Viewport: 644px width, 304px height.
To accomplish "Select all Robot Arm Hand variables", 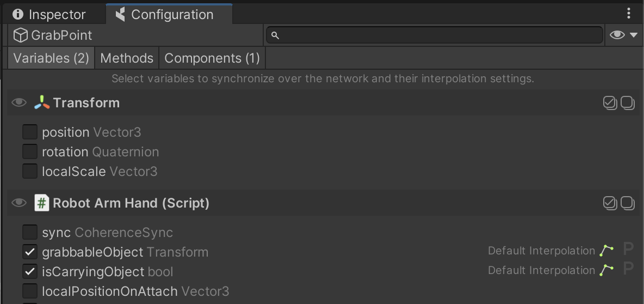I will 610,203.
